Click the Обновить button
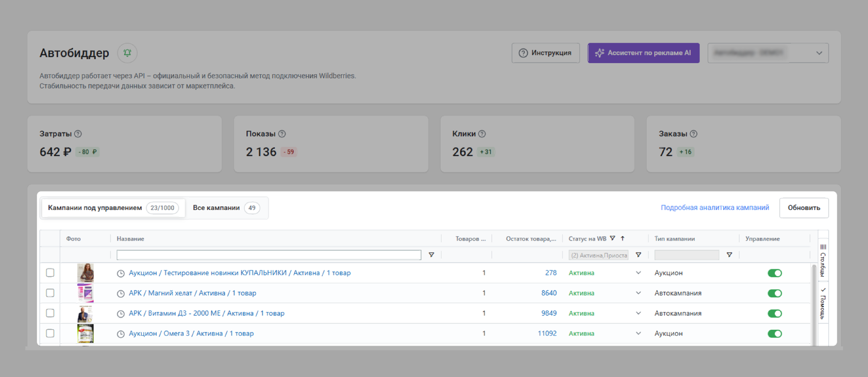Image resolution: width=868 pixels, height=377 pixels. click(804, 208)
